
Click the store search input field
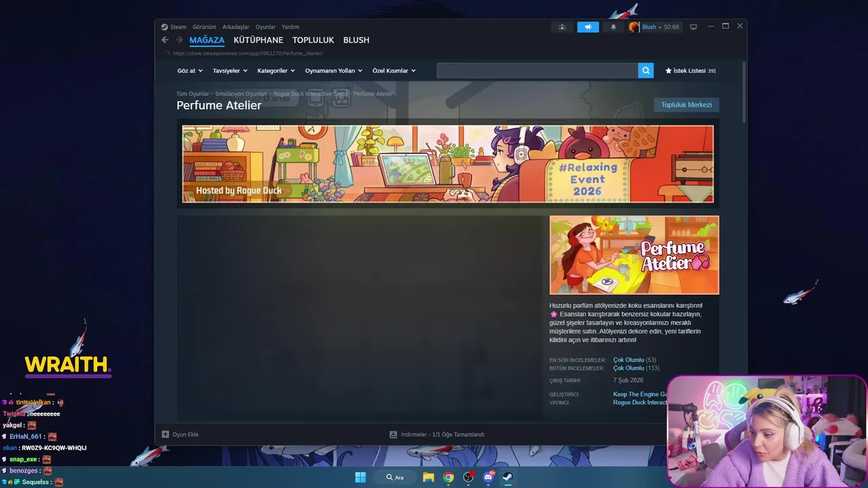pyautogui.click(x=537, y=70)
